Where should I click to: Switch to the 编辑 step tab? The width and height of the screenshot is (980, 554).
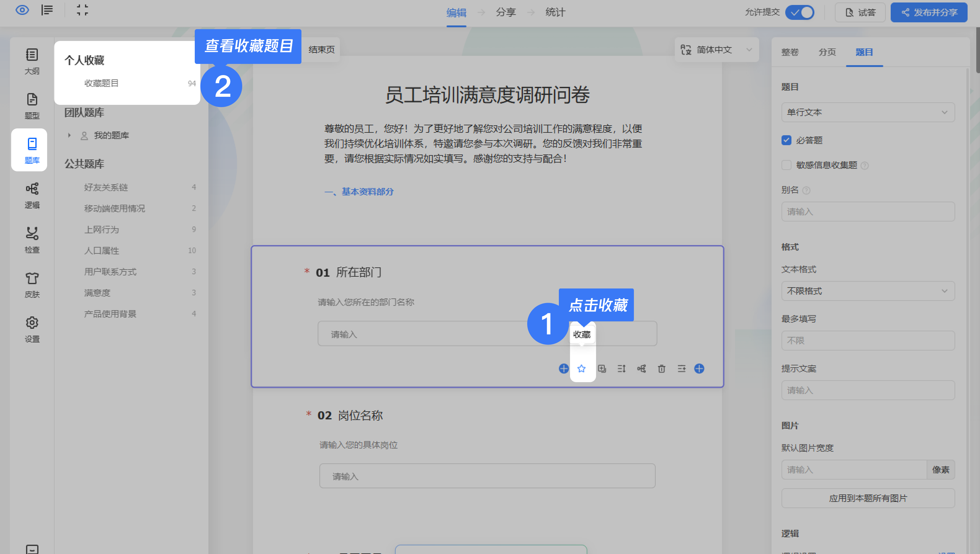[456, 12]
